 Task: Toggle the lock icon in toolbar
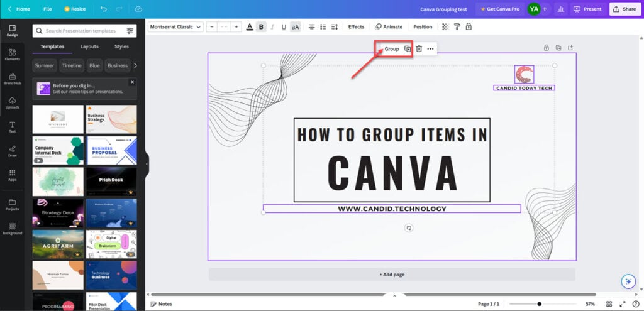469,26
